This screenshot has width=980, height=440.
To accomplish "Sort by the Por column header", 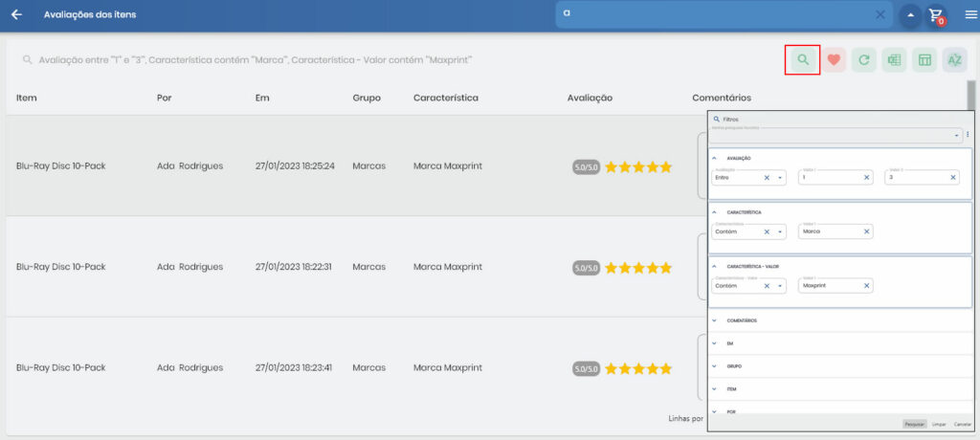I will click(165, 99).
